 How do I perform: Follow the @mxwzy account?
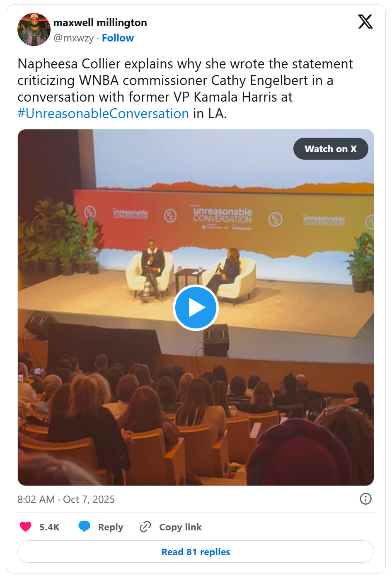(118, 38)
